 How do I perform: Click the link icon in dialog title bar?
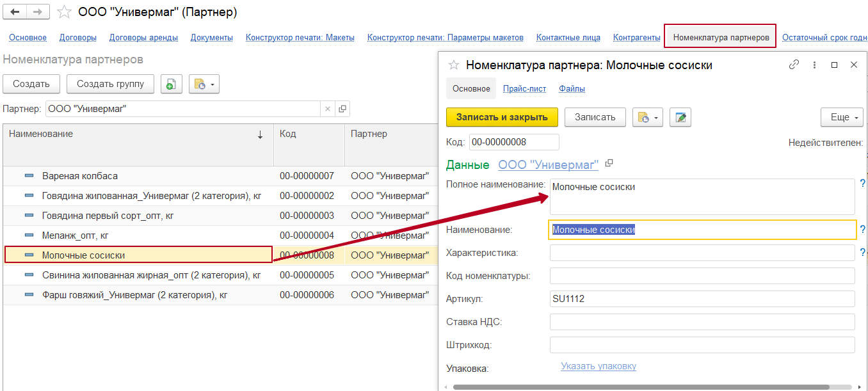pyautogui.click(x=794, y=65)
